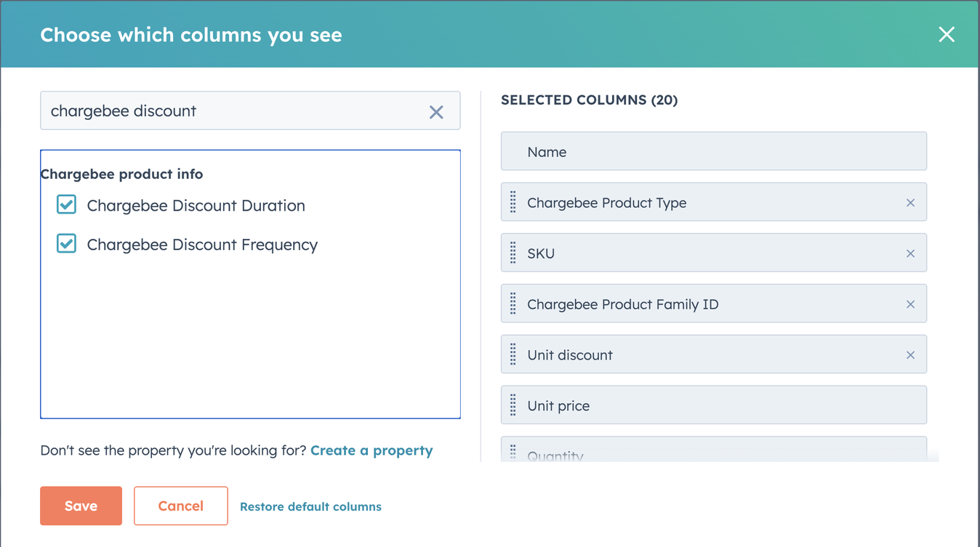Remove the SKU column

click(909, 254)
